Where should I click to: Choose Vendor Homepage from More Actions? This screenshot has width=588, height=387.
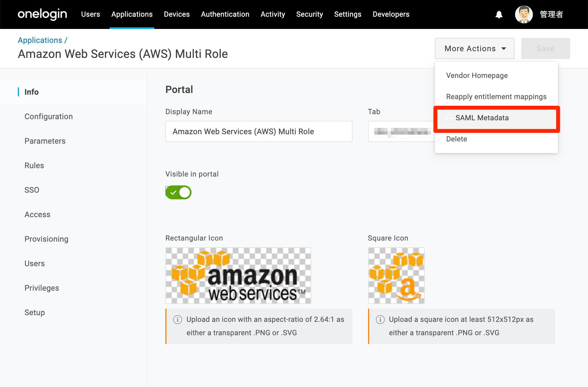496,75
